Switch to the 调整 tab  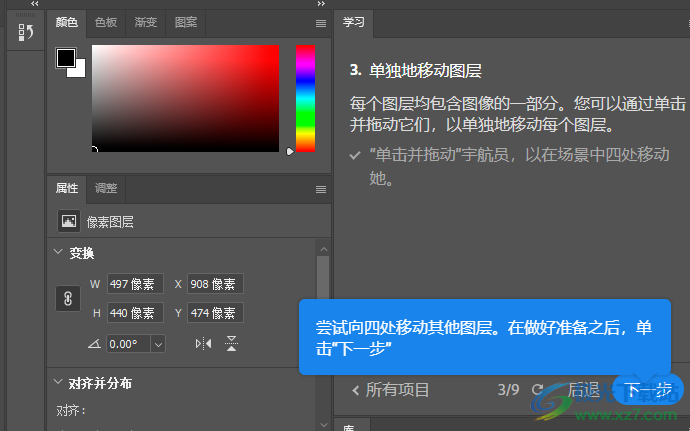click(x=106, y=188)
